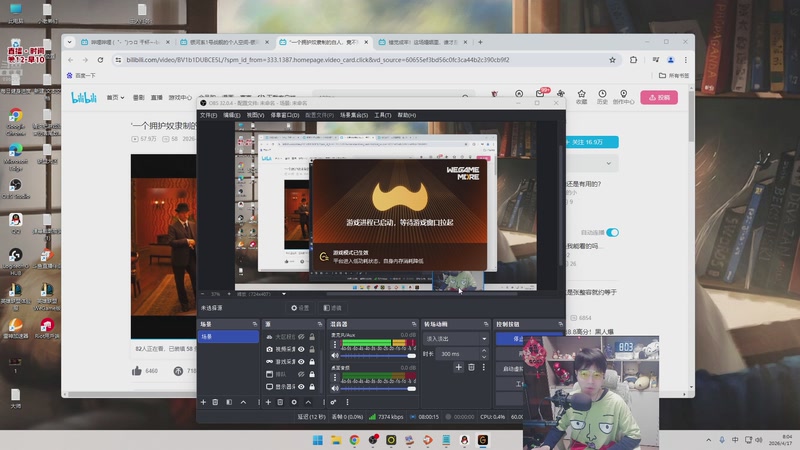800x450 pixels.
Task: Adjust 桌面音频 volume slider
Action: click(x=378, y=388)
